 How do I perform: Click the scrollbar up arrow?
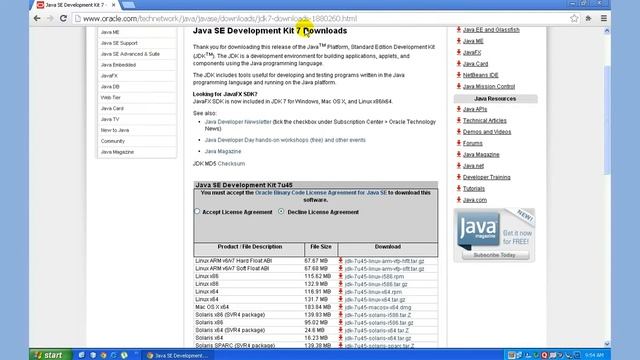607,31
